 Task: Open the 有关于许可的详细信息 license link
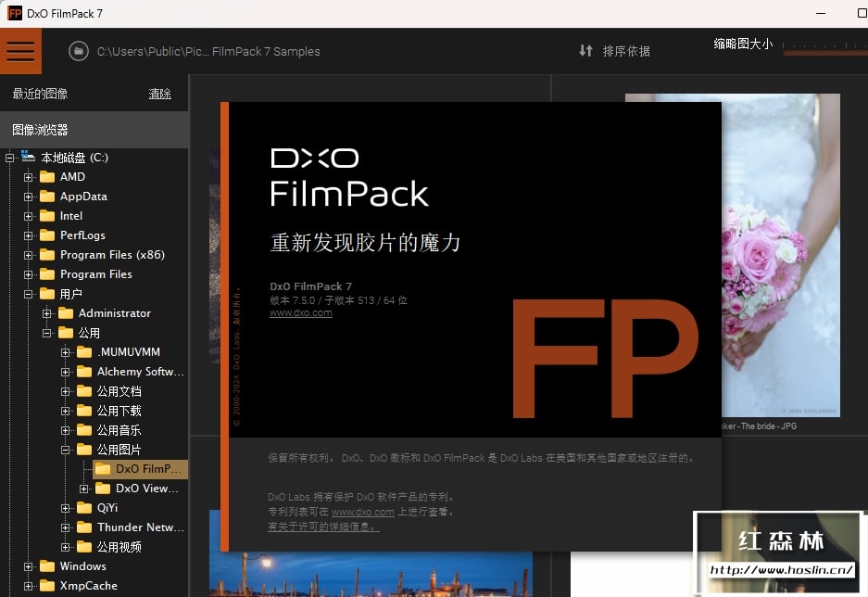323,527
